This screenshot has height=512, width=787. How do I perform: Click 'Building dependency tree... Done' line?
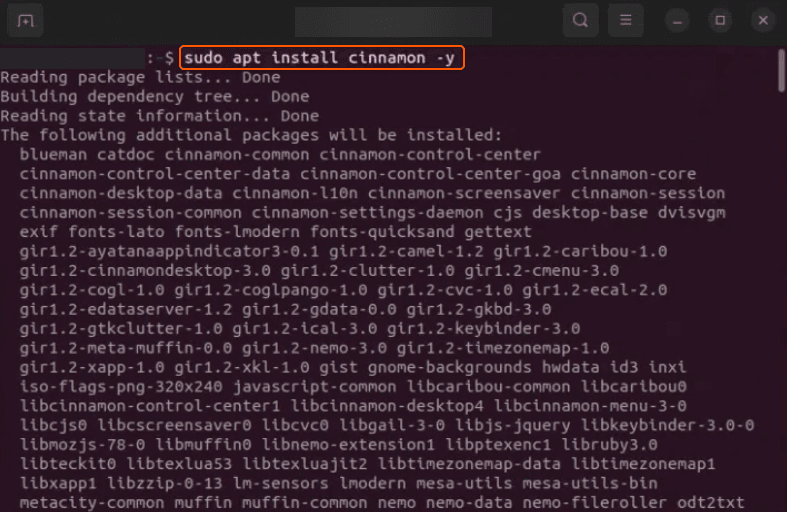(155, 96)
